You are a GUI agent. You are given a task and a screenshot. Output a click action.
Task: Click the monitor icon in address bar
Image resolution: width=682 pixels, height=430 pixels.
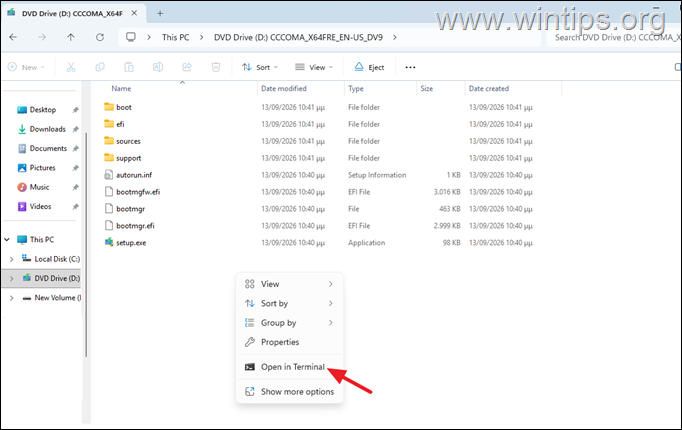tap(131, 37)
